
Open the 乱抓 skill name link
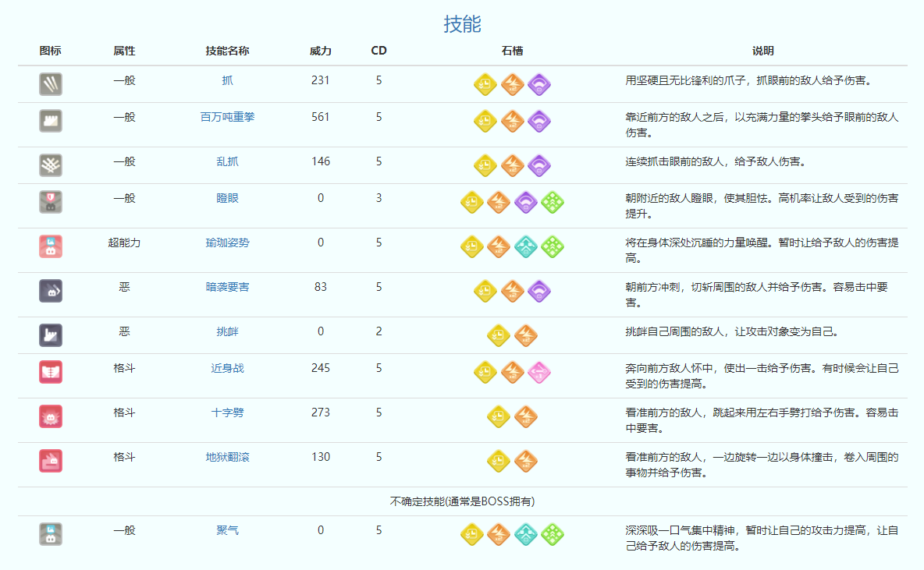[227, 161]
